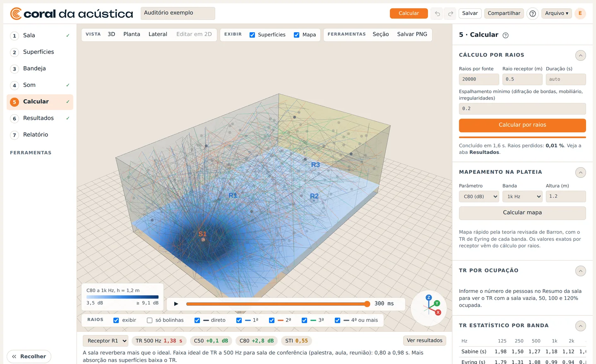Screen dimensions: 596x364
Task: Toggle 1ª order rays checkbox
Action: [x=239, y=320]
